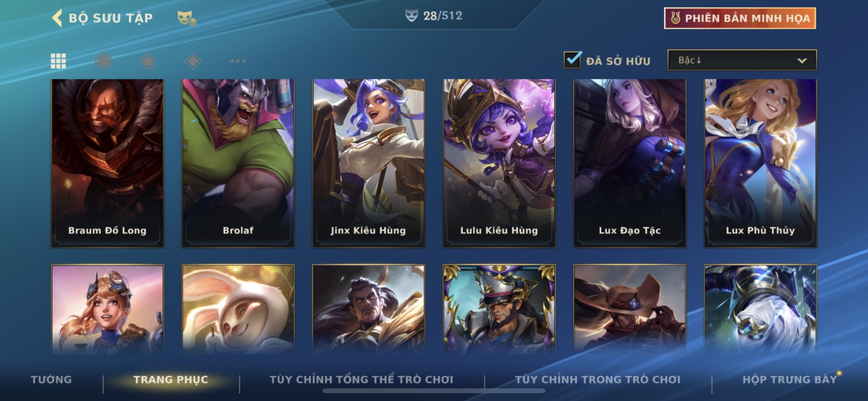Screen dimensions: 868x401
Task: Go back using the Bộ Sưu Tập arrow
Action: click(57, 18)
